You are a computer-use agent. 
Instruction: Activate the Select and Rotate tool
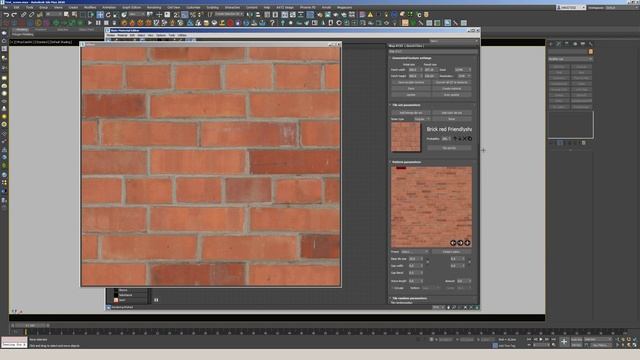point(108,15)
